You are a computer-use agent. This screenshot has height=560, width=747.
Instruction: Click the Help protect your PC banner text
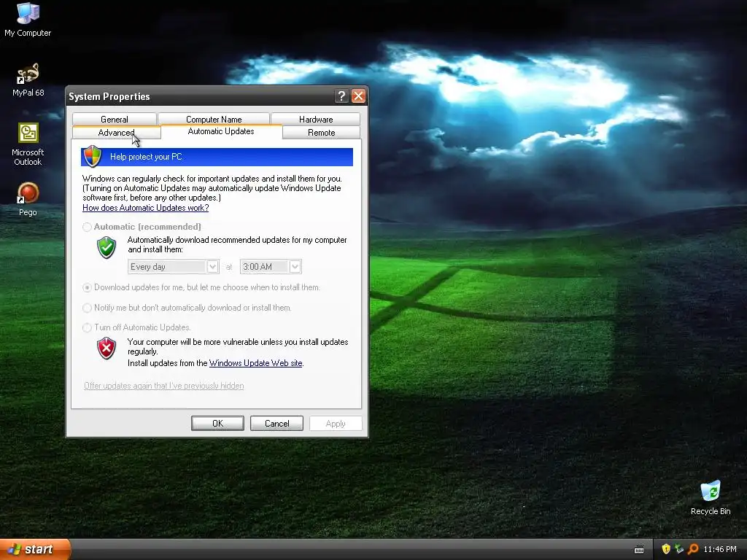146,157
